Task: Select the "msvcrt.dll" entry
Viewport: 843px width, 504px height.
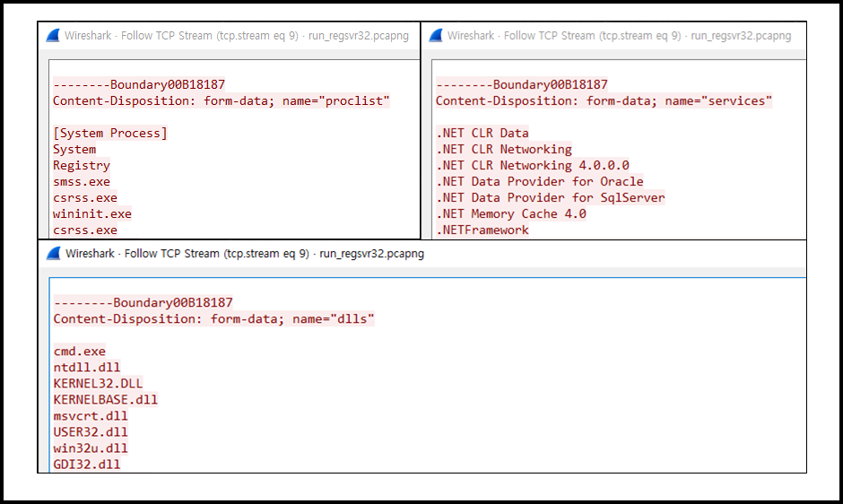Action: (91, 416)
